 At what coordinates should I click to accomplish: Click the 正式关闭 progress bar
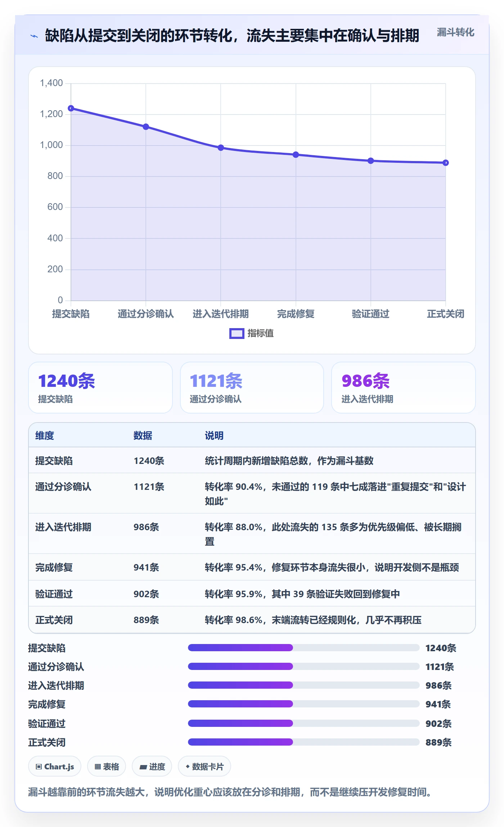[x=303, y=742]
